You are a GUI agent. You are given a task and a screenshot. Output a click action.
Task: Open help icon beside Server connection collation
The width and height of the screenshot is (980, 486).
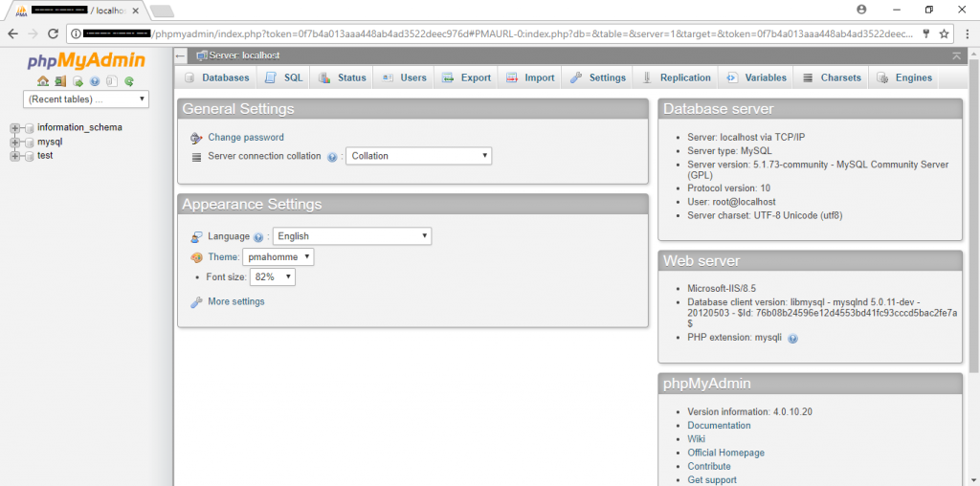coord(332,157)
